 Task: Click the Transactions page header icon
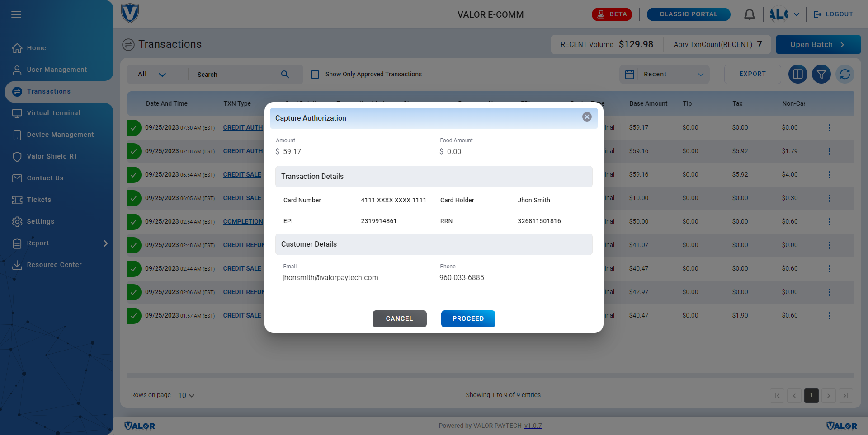point(128,45)
